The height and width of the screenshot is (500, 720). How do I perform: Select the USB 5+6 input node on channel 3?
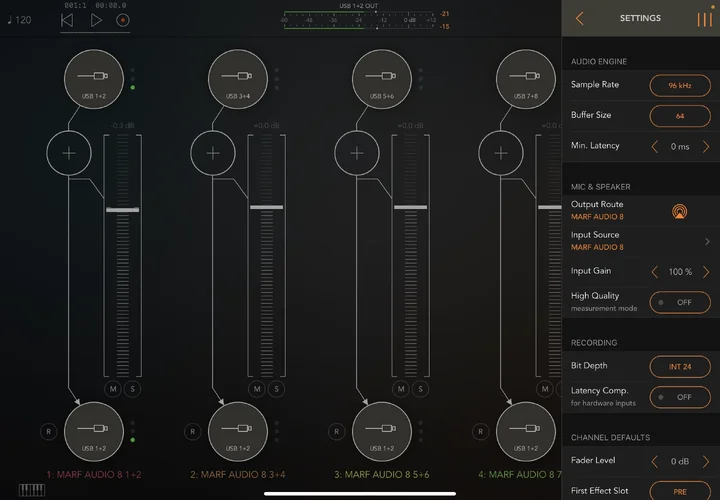click(x=382, y=79)
